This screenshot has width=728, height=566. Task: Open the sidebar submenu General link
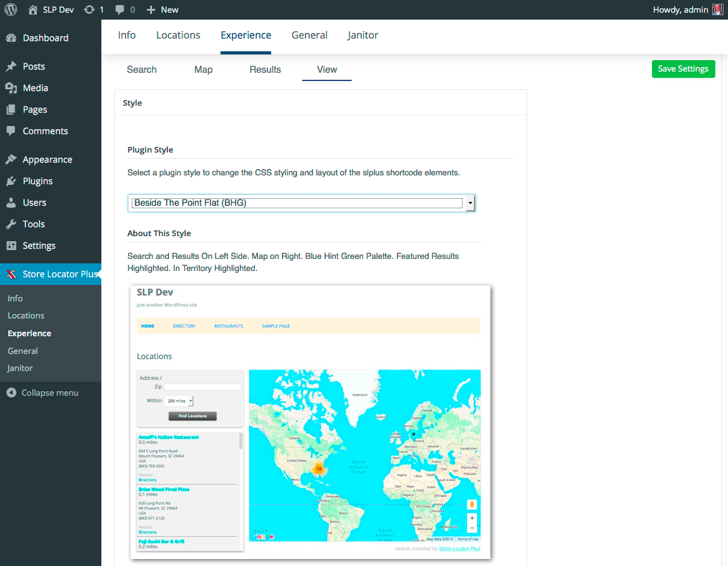coord(23,351)
